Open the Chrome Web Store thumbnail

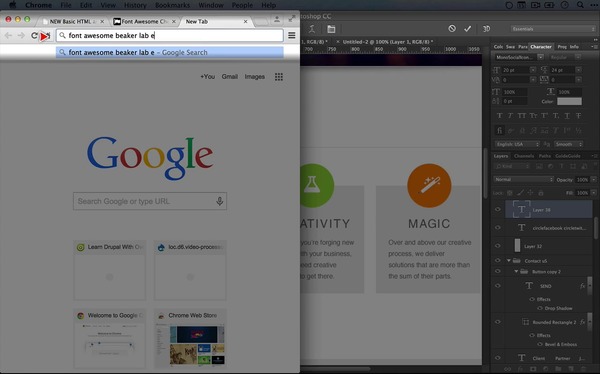click(x=191, y=338)
